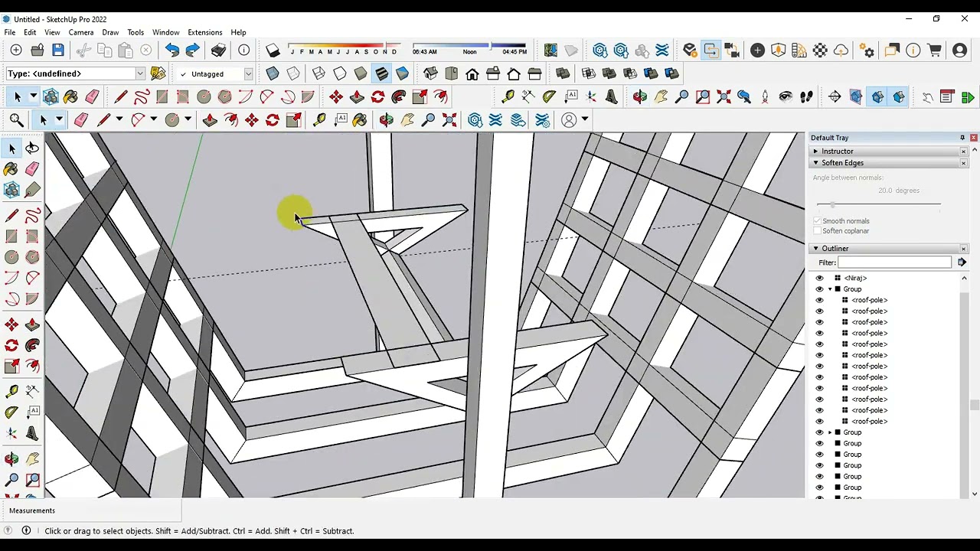Select the Eraser tool in the left toolset
The image size is (980, 551).
[x=32, y=169]
